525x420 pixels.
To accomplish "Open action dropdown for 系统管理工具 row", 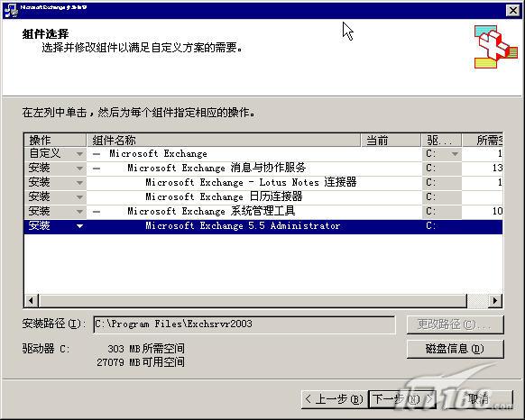I will [x=79, y=212].
